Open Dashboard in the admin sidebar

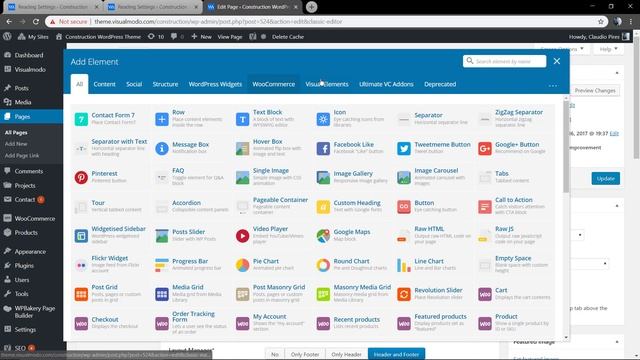click(x=29, y=55)
